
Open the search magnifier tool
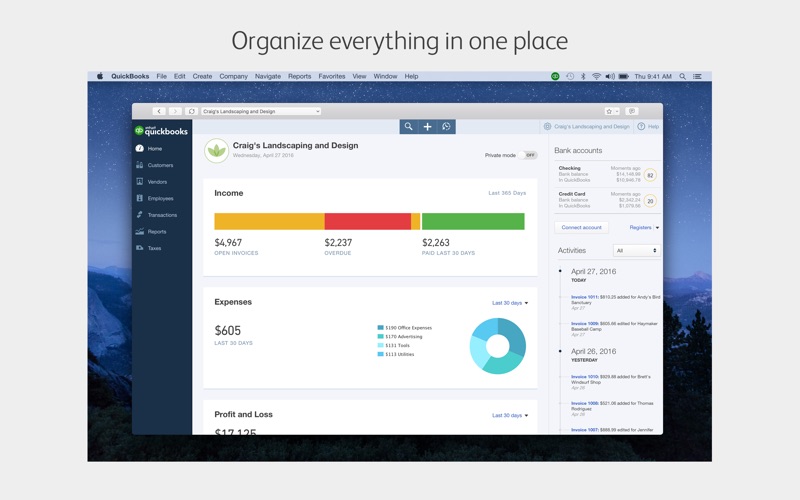(x=409, y=127)
